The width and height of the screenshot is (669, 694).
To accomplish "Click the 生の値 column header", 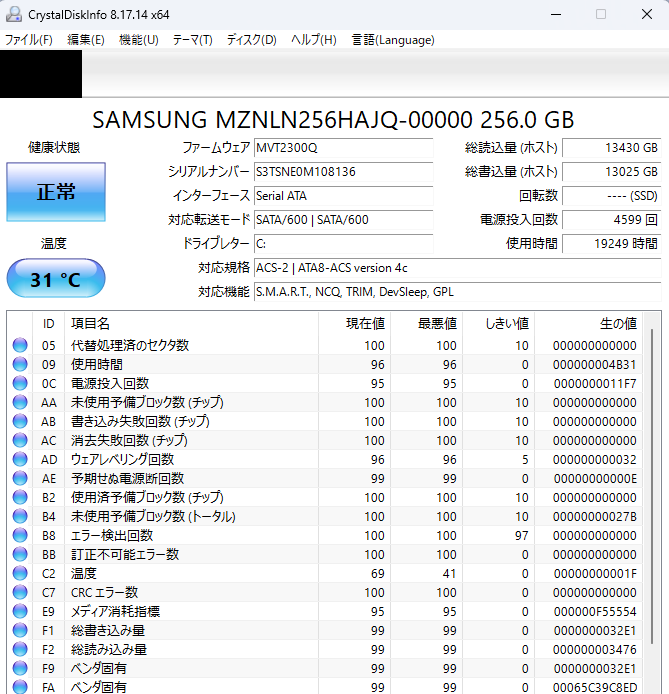I will (588, 324).
